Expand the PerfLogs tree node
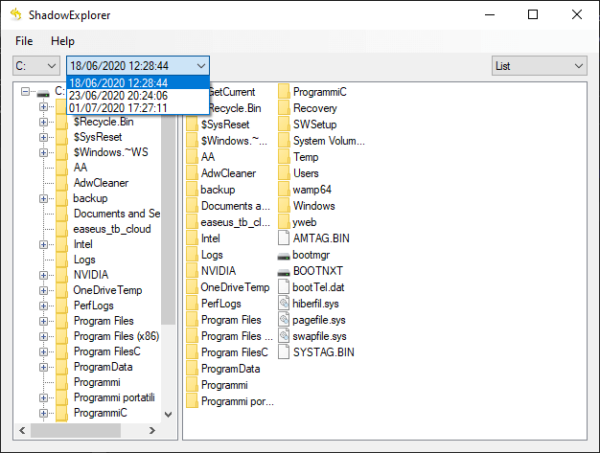The image size is (600, 453). point(43,306)
